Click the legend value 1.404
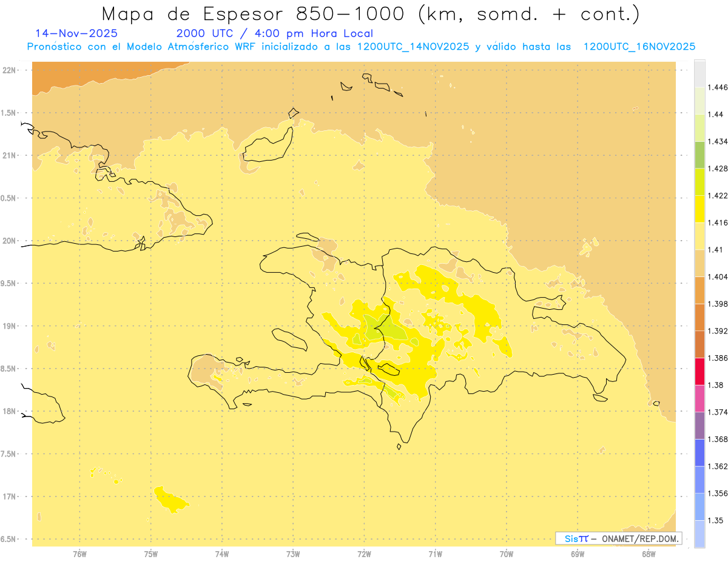Viewport: 728px width, 562px height. pos(718,276)
